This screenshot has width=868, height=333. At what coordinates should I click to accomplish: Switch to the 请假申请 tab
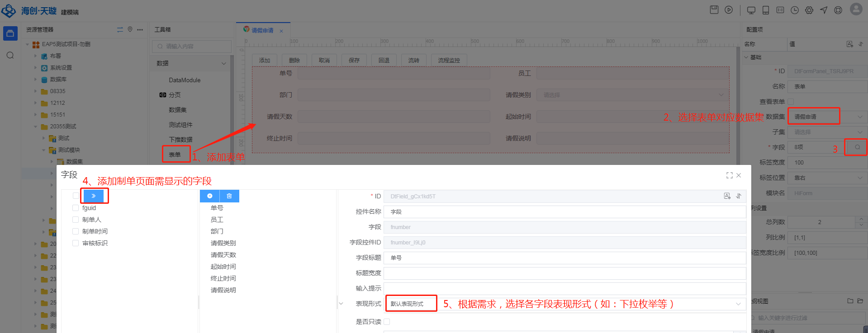point(262,30)
